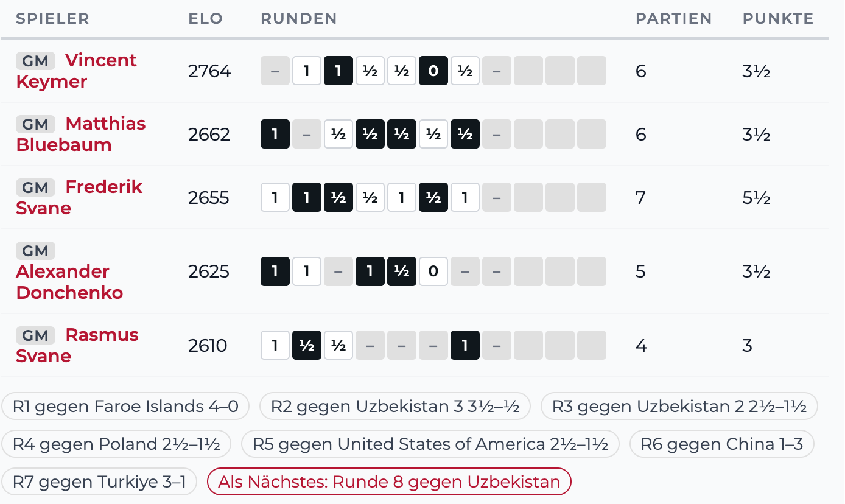
Task: Click Donchenko's round four black win box
Action: click(370, 271)
